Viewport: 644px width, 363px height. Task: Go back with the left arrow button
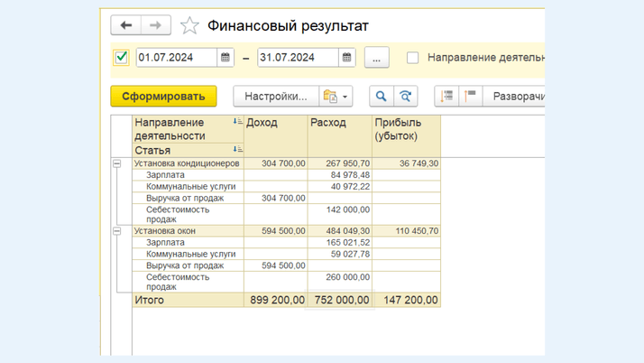coord(125,25)
